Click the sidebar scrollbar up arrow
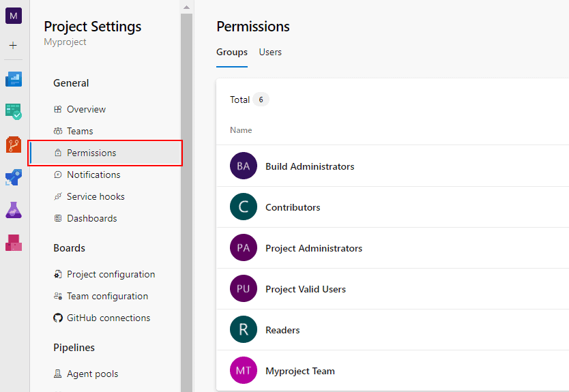569x392 pixels. (x=187, y=6)
